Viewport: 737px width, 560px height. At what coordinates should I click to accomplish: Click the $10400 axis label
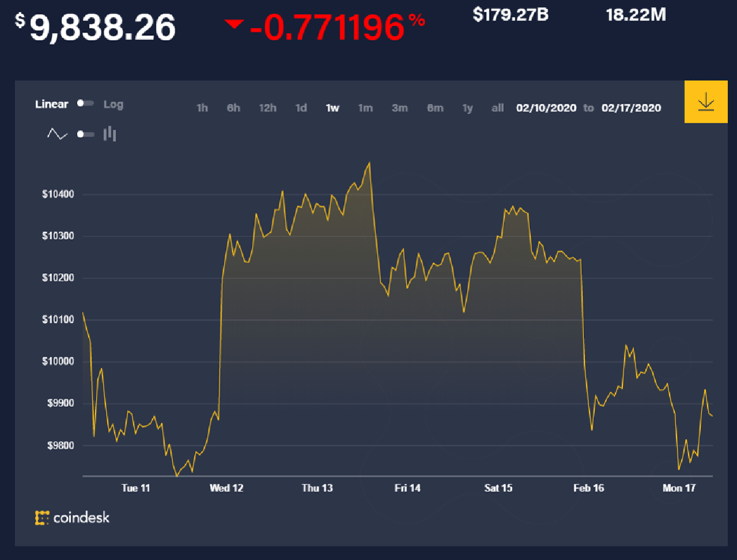(57, 194)
